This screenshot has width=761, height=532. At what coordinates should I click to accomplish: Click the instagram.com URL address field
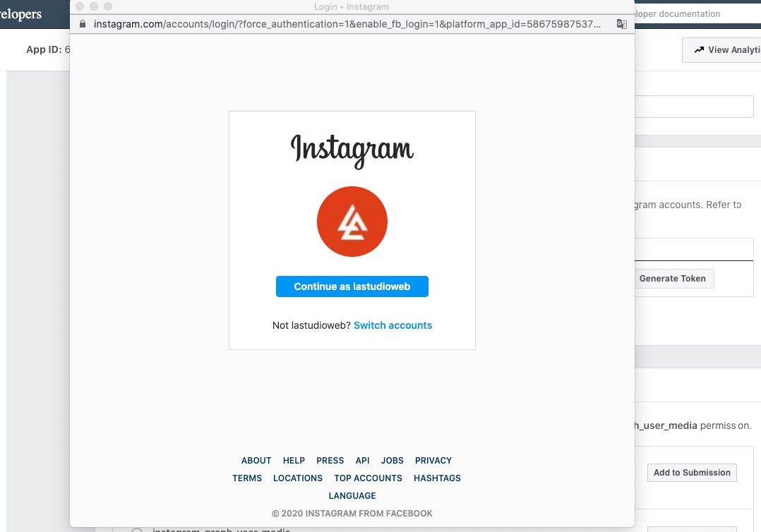click(346, 24)
